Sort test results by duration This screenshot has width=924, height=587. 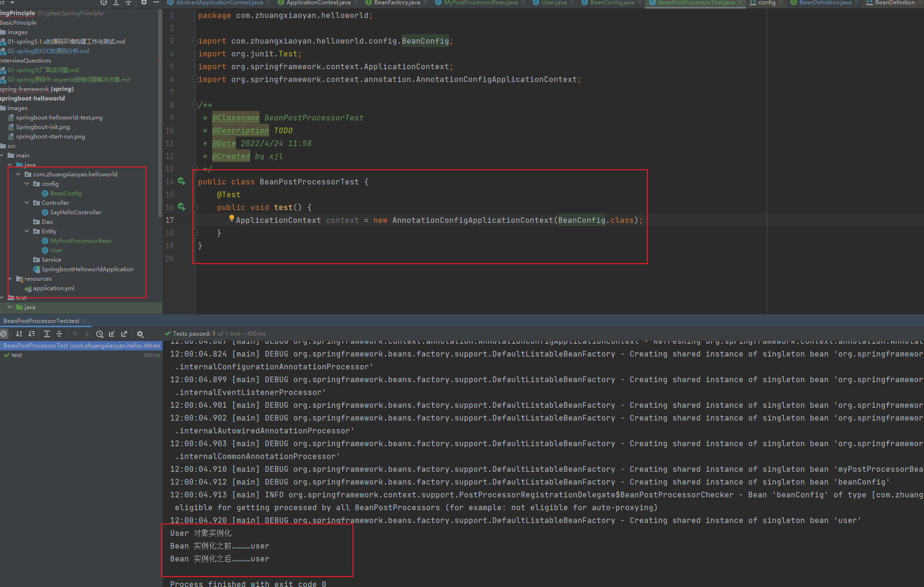tap(31, 334)
